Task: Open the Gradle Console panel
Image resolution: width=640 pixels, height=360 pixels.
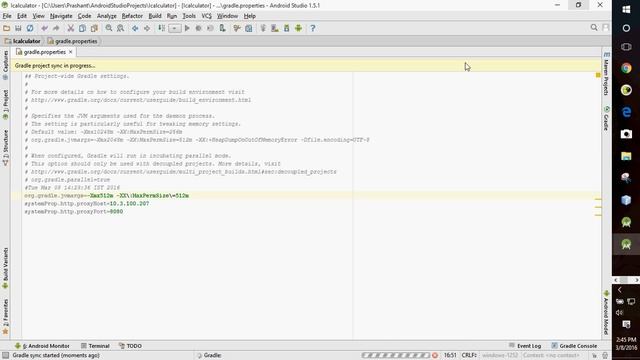Action: pos(574,346)
